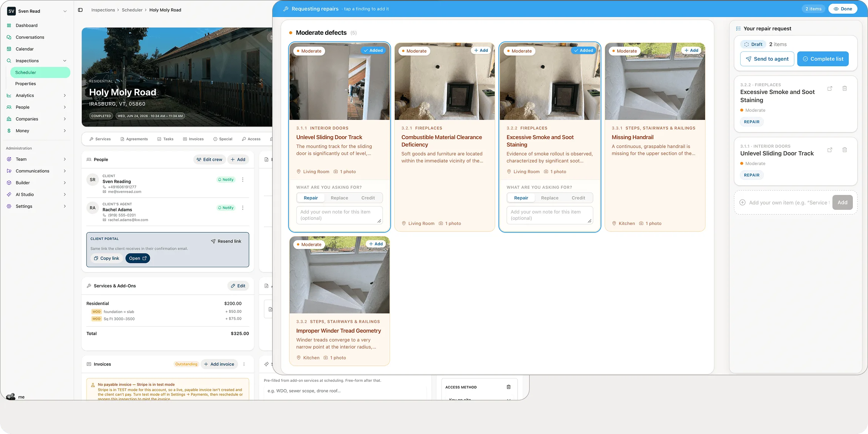Collapse the Inspections sidebar section
Image resolution: width=868 pixels, height=434 pixels.
(x=65, y=61)
